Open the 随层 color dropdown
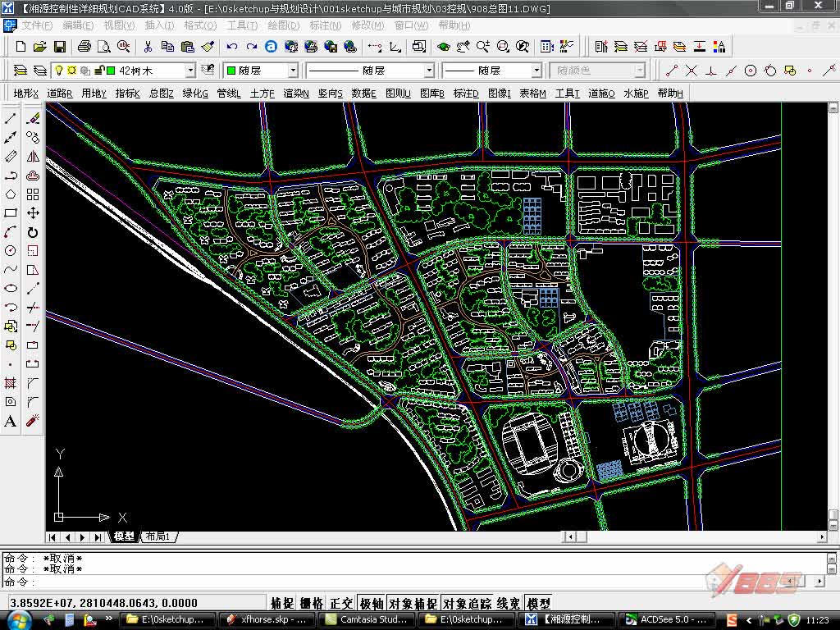The width and height of the screenshot is (840, 630). 291,71
